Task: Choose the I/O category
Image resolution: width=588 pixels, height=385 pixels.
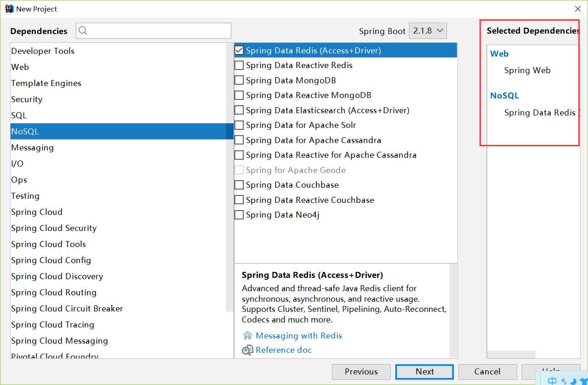Action: (x=119, y=164)
